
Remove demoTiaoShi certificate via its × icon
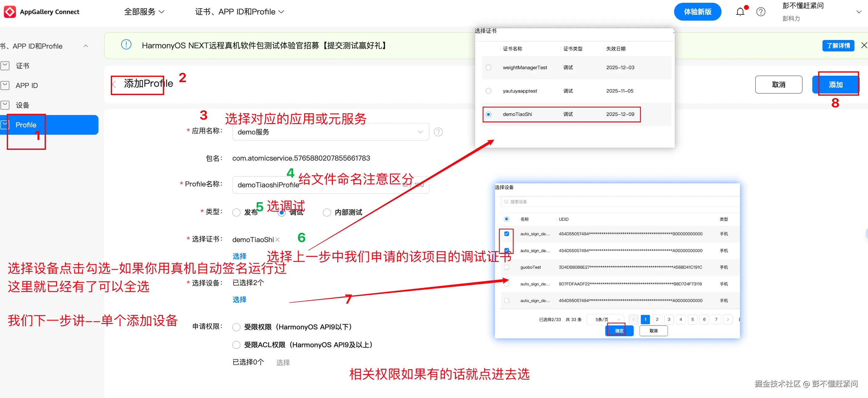(x=278, y=239)
